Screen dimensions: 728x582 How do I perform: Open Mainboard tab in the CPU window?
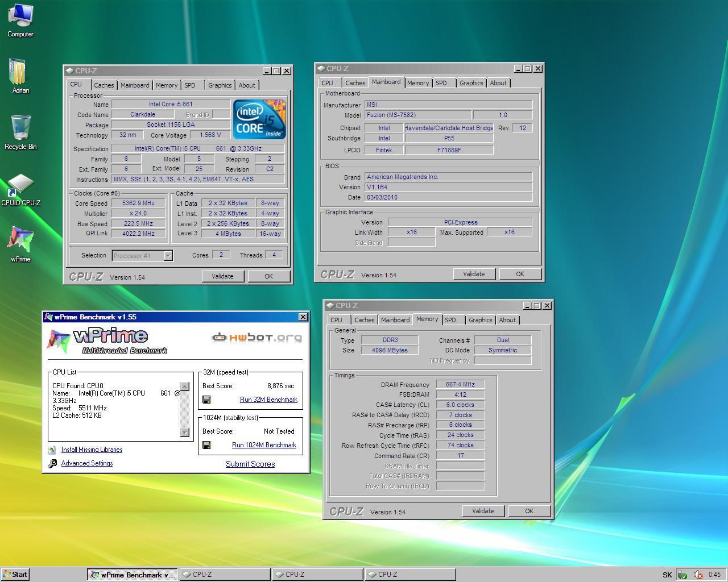click(x=135, y=85)
